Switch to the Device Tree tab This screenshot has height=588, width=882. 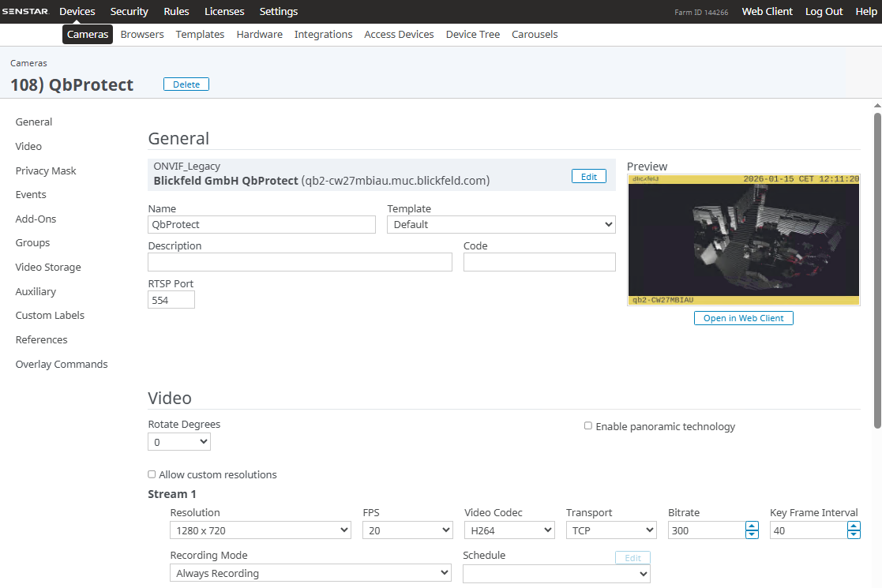coord(472,35)
